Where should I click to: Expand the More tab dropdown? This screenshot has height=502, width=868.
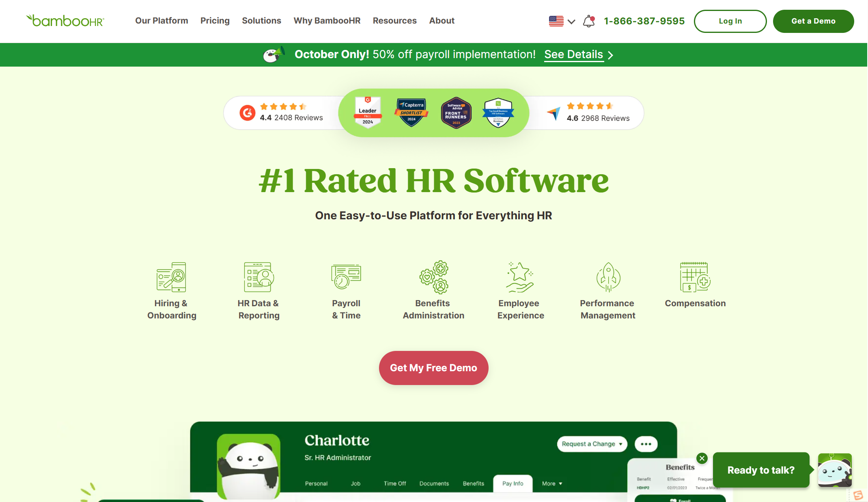[552, 483]
